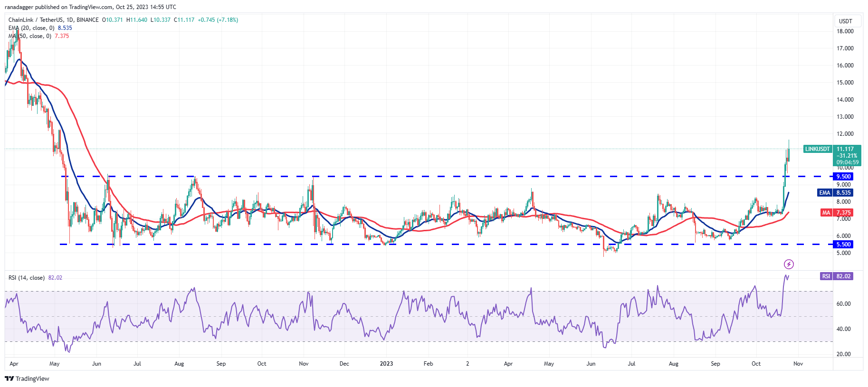Click the 12.000 price axis label
Viewport: 868px width, 387px height.
[845, 134]
